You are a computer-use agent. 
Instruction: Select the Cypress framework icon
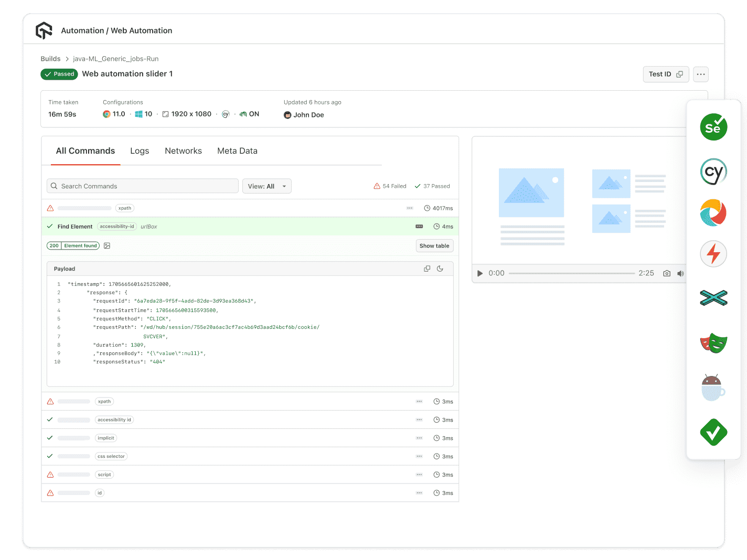point(713,171)
